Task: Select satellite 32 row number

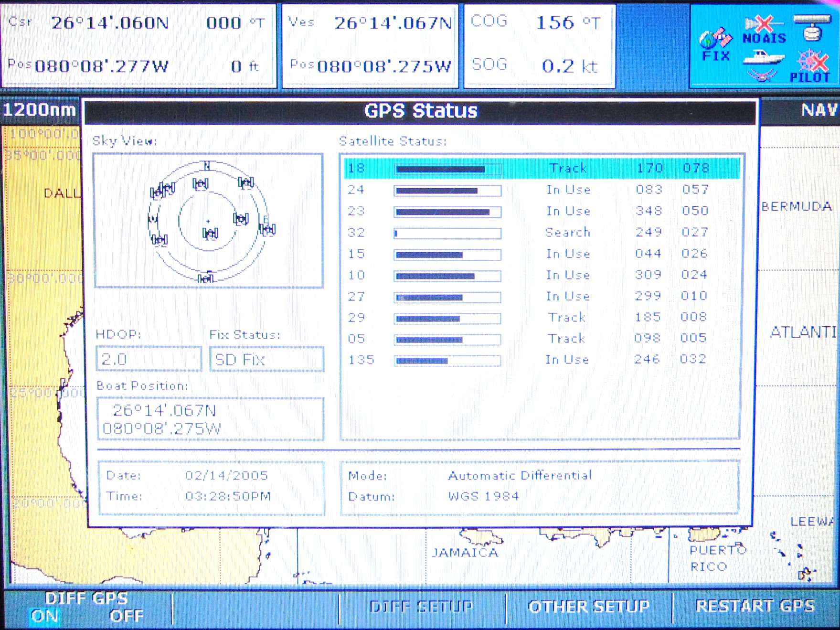Action: 356,233
